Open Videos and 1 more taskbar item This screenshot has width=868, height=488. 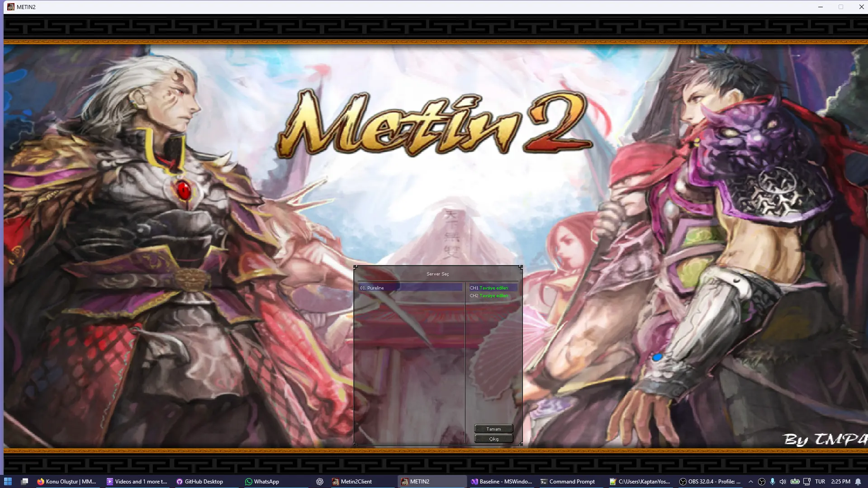(137, 482)
